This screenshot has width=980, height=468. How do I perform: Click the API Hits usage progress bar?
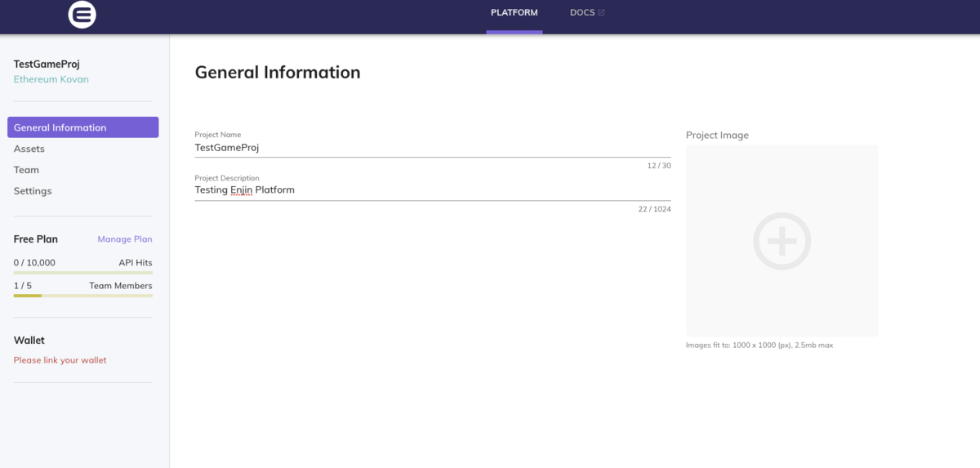pyautogui.click(x=83, y=273)
